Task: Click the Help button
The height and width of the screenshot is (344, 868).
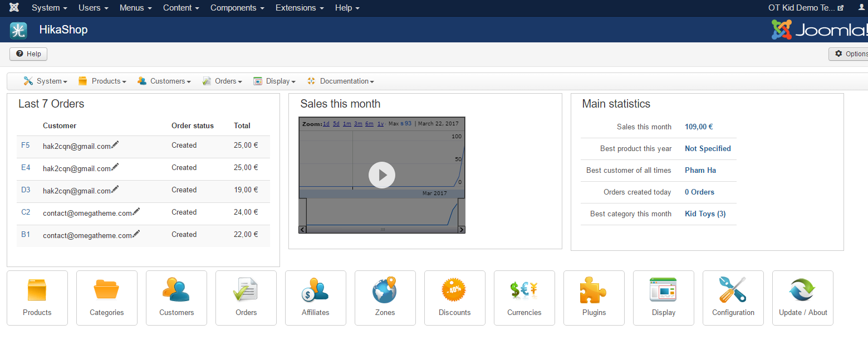Action: 28,54
